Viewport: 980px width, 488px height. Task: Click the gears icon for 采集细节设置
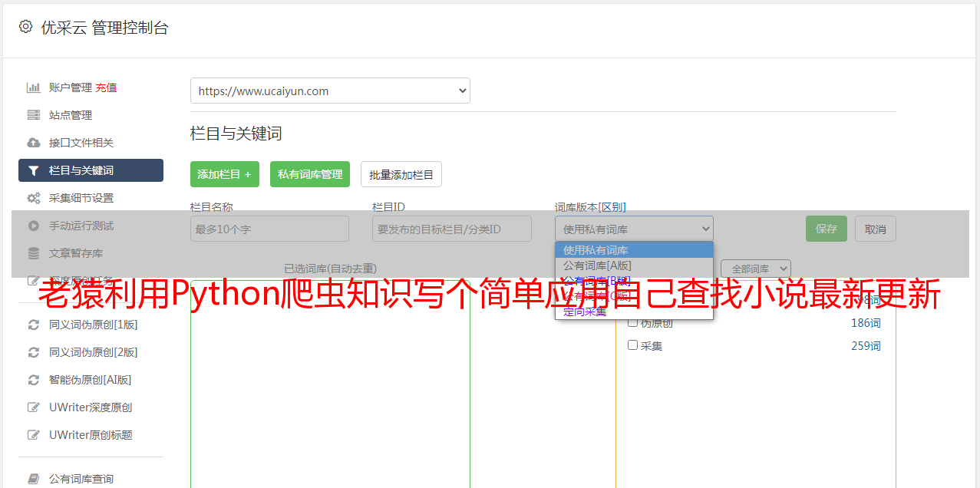tap(34, 198)
